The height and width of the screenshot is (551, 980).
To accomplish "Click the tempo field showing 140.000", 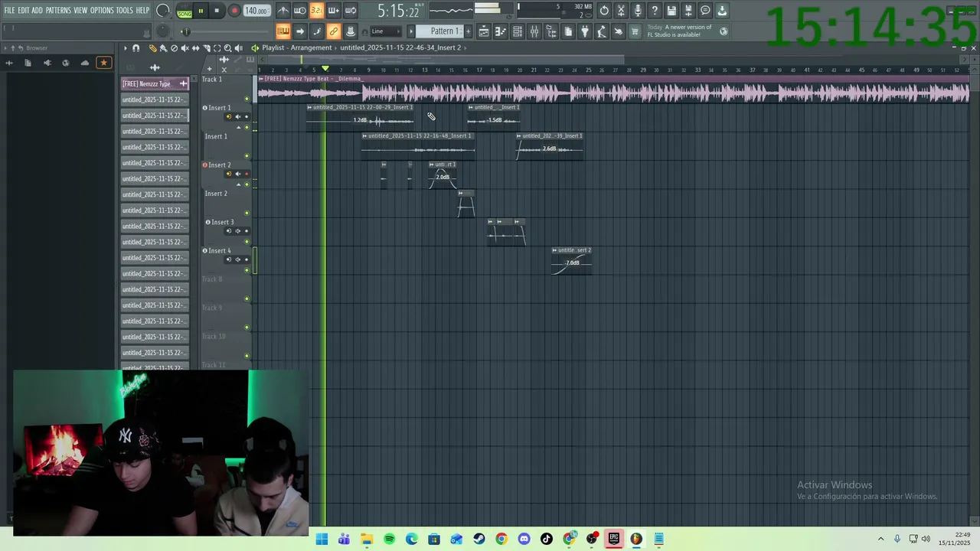I will (x=256, y=11).
